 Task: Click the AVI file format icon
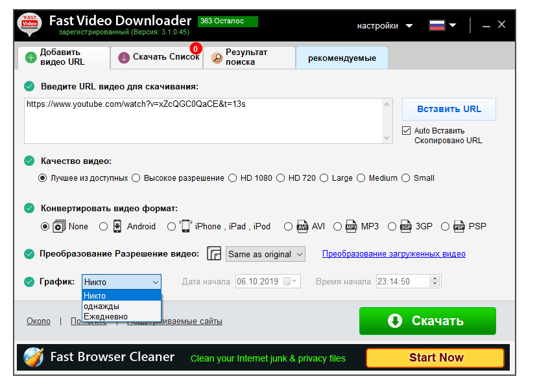(x=302, y=226)
